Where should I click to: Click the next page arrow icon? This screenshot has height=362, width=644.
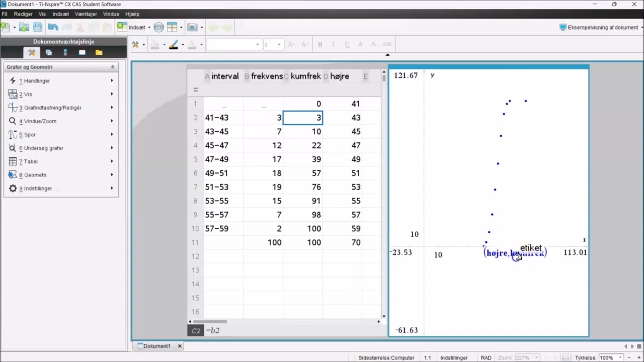(633, 346)
